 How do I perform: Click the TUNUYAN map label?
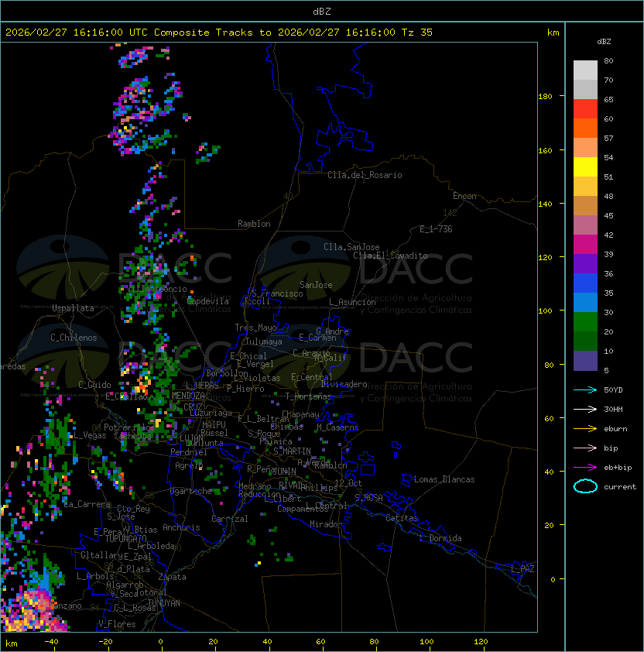pos(164,603)
